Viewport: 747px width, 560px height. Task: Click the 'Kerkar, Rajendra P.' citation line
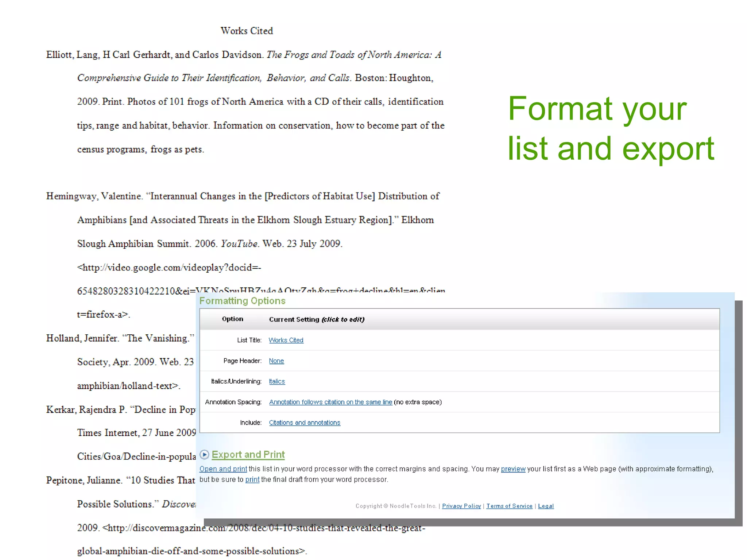coord(121,409)
